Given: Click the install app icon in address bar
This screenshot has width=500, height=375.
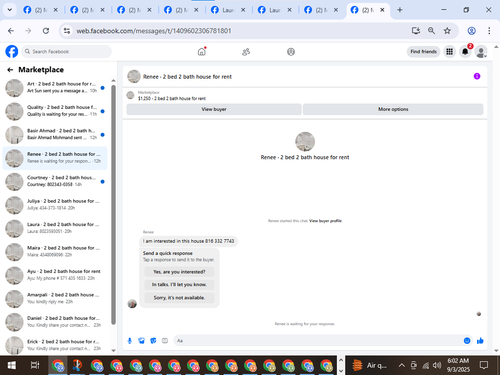Looking at the screenshot, I should tap(416, 31).
